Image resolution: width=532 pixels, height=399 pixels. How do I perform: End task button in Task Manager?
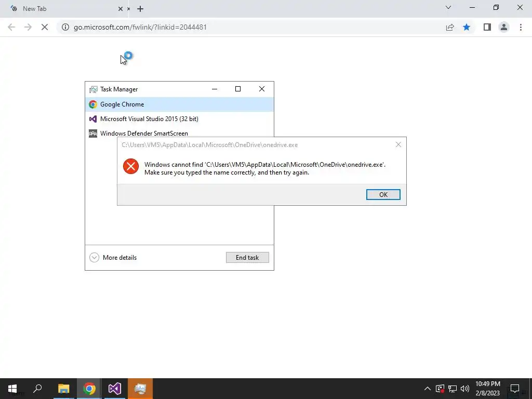pyautogui.click(x=247, y=258)
